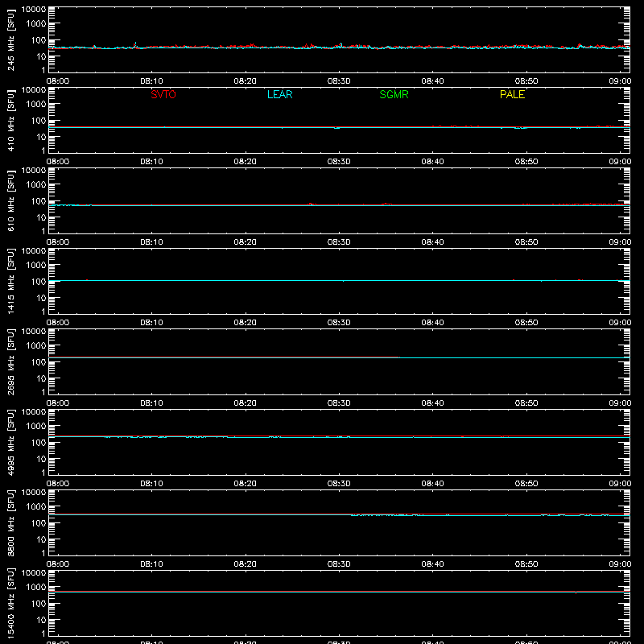The height and width of the screenshot is (644, 644).
Task: Click 08:20 time label under 1415 MHz plot
Action: tap(246, 323)
